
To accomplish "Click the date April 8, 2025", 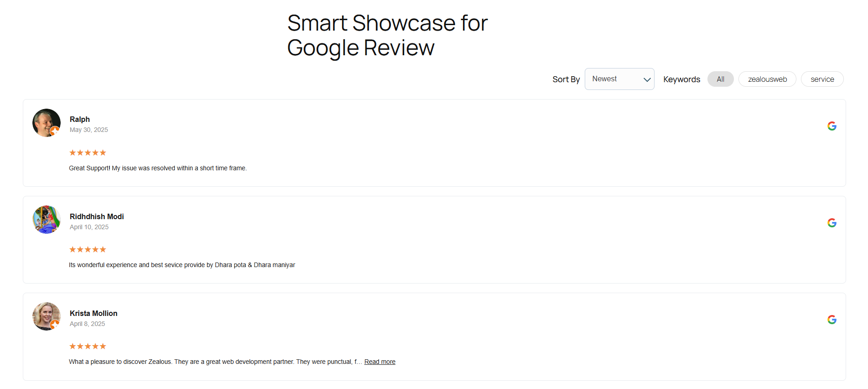I will 87,324.
